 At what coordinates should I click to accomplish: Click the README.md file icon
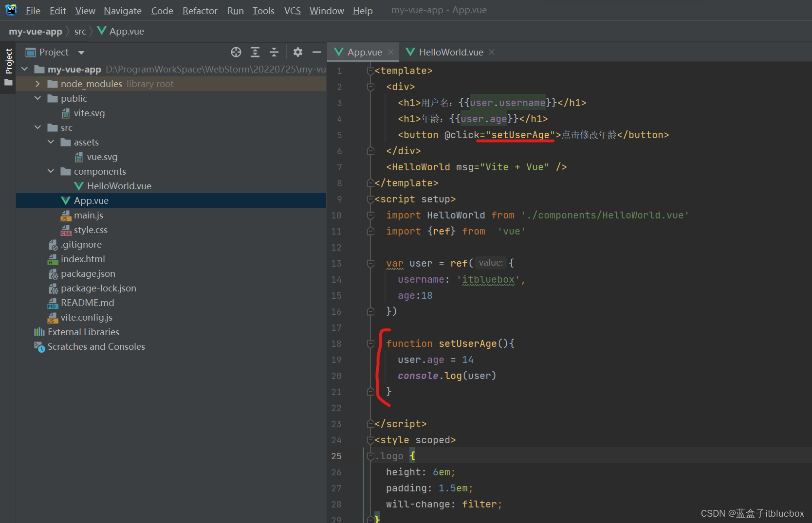click(x=53, y=303)
